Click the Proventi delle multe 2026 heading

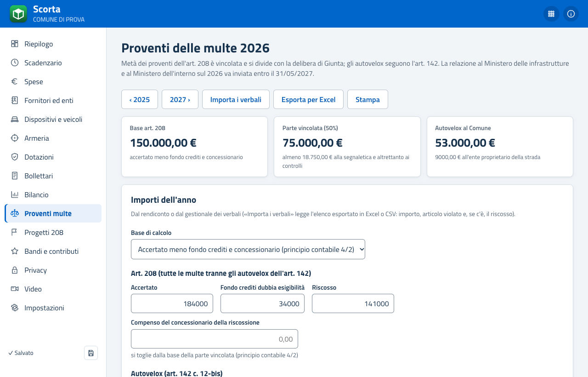pos(195,48)
